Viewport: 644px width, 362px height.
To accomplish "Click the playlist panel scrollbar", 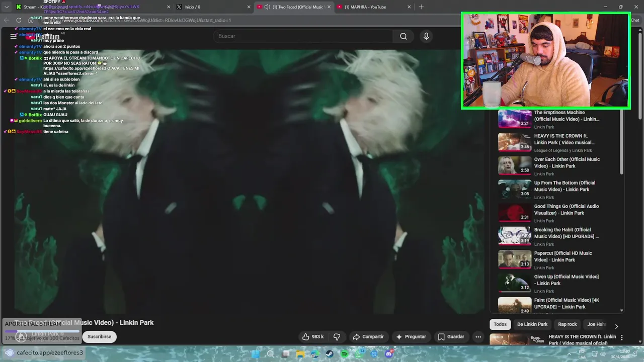I will coord(622,142).
